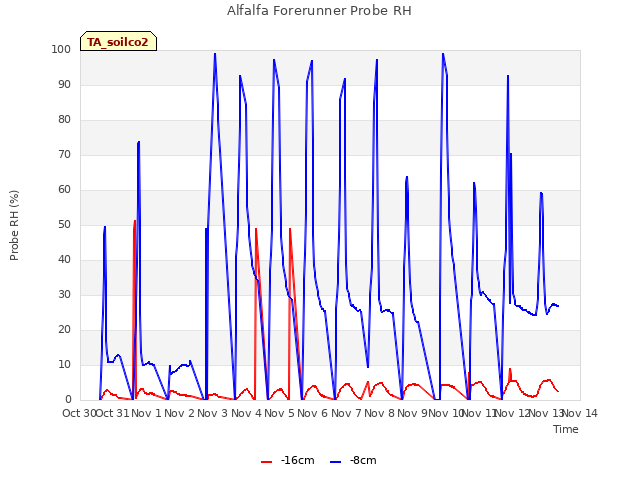Image resolution: width=640 pixels, height=480 pixels.
Task: Click the Nov 3 x-axis tick label
Action: click(212, 413)
